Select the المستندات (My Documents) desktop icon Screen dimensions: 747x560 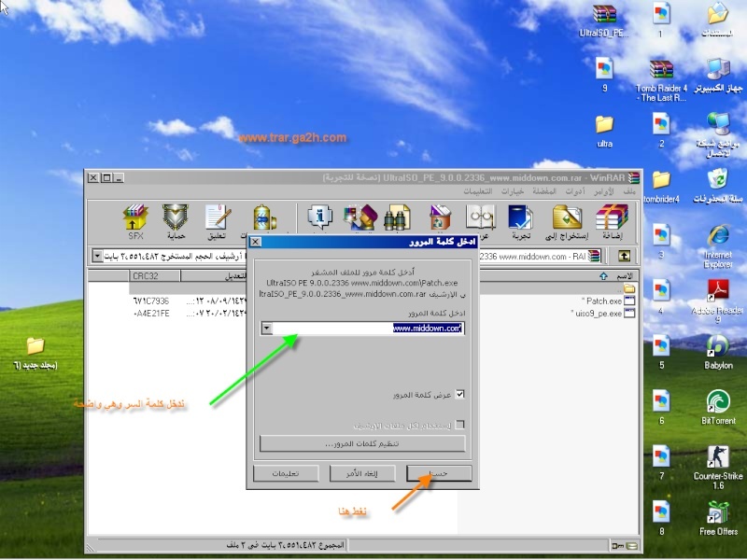(x=718, y=21)
